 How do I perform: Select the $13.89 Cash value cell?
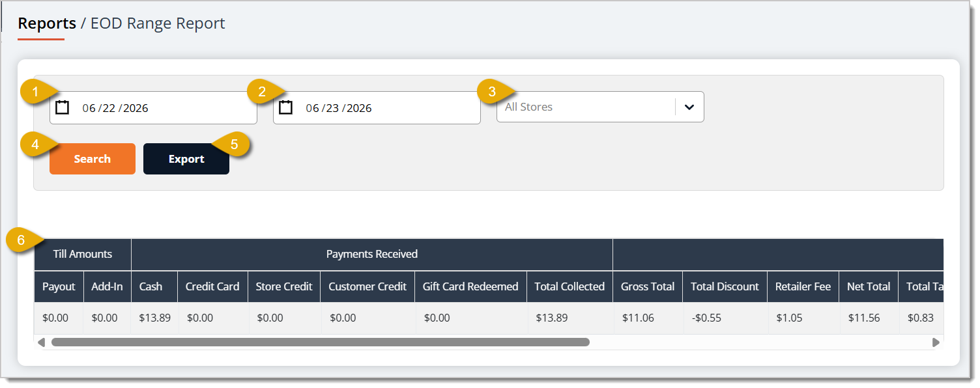[x=154, y=318]
